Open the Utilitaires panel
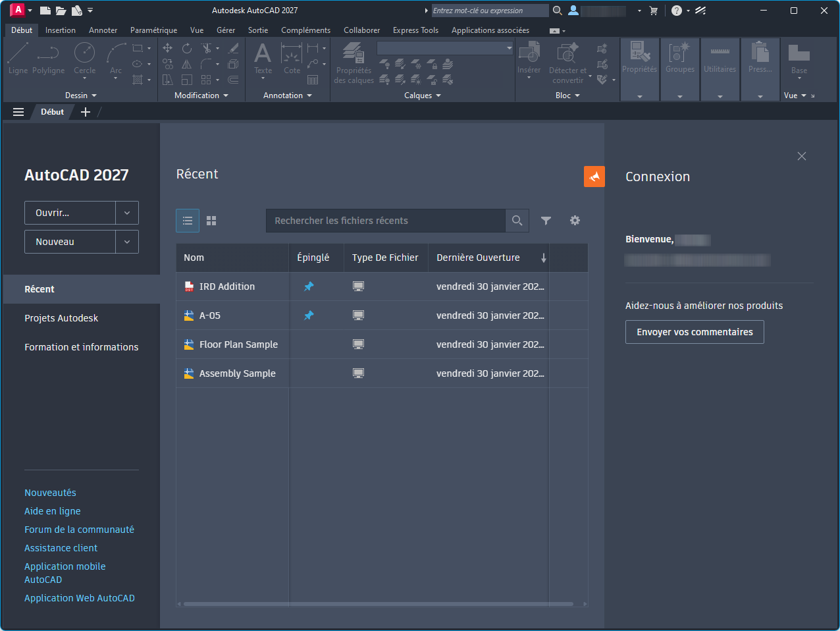Screen dimensions: 840x631 (720, 69)
